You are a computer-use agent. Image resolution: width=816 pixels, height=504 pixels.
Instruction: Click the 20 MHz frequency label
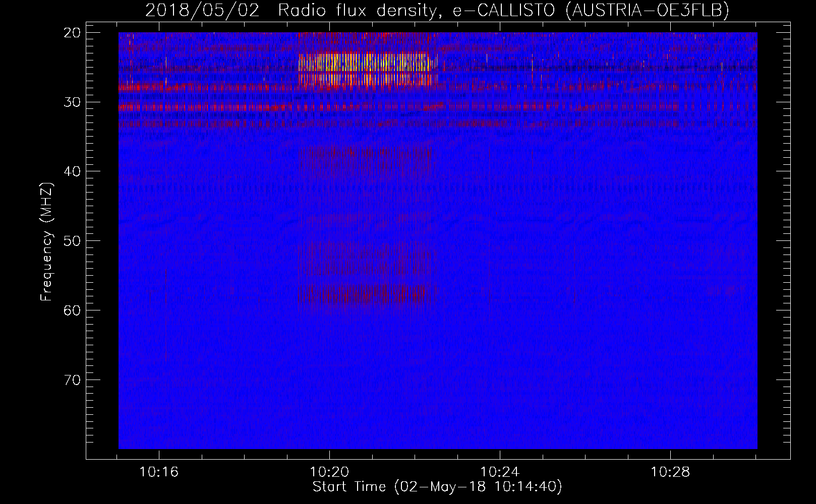coord(73,33)
